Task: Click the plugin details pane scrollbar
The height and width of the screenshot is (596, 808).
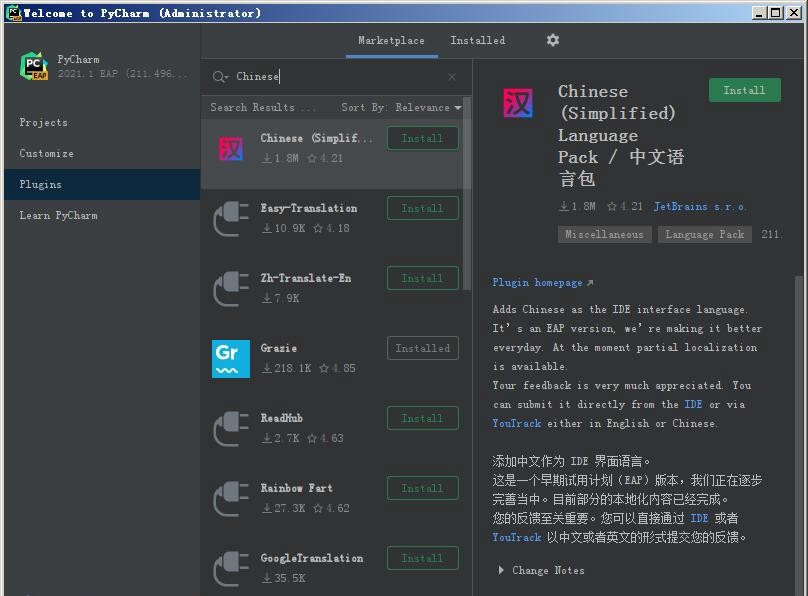Action: coord(799,435)
